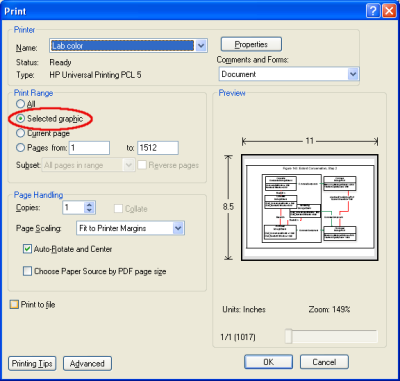Uncheck Auto-Rotate and Center
Image resolution: width=400 pixels, height=381 pixels.
pyautogui.click(x=27, y=249)
